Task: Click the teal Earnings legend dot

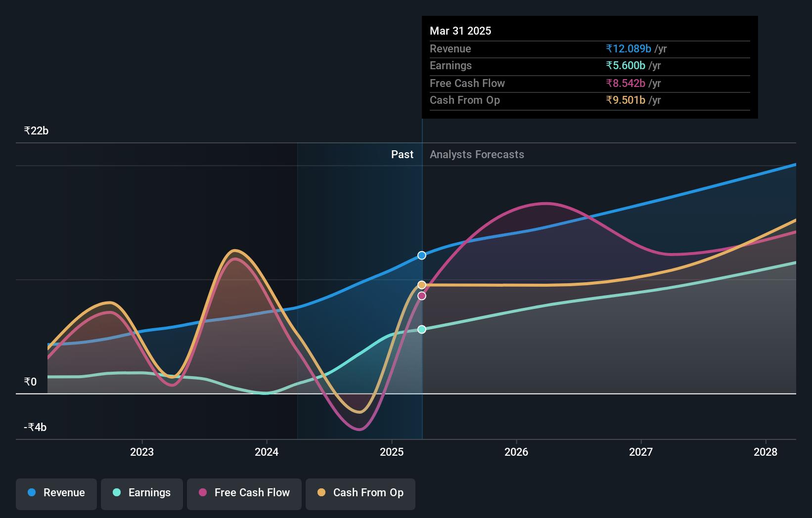Action: tap(117, 492)
